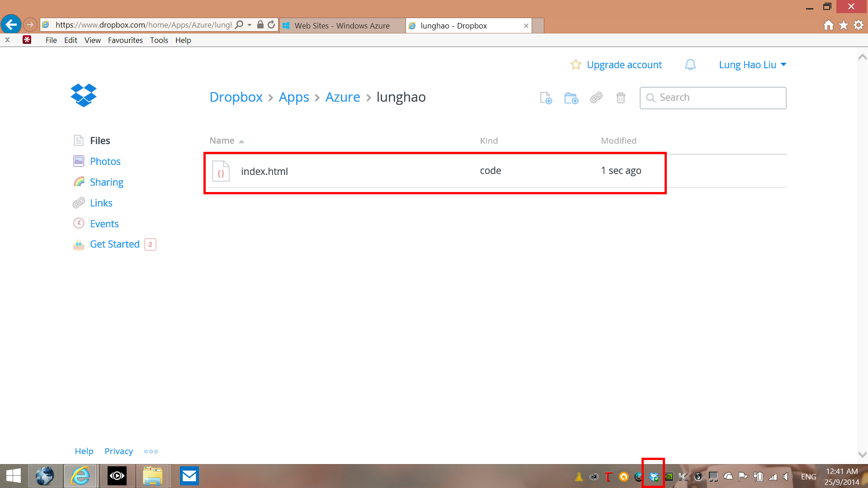
Task: Open notifications bell icon
Action: tap(690, 65)
